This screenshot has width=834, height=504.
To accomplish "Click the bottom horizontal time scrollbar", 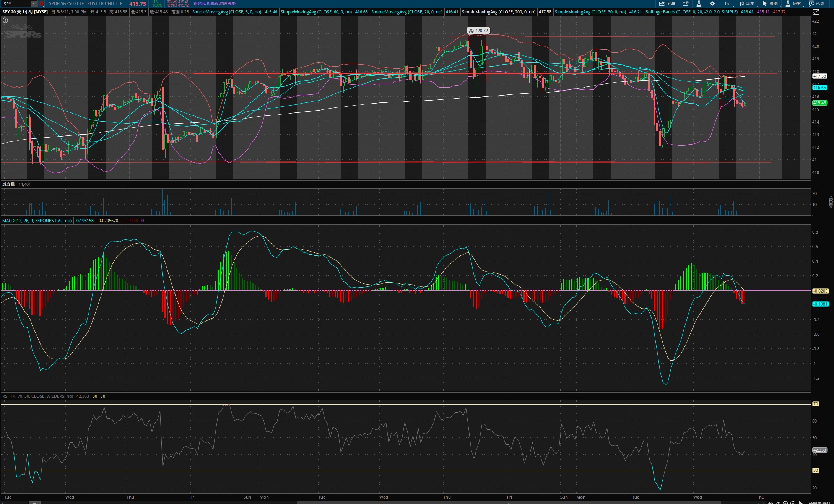I will [509, 503].
